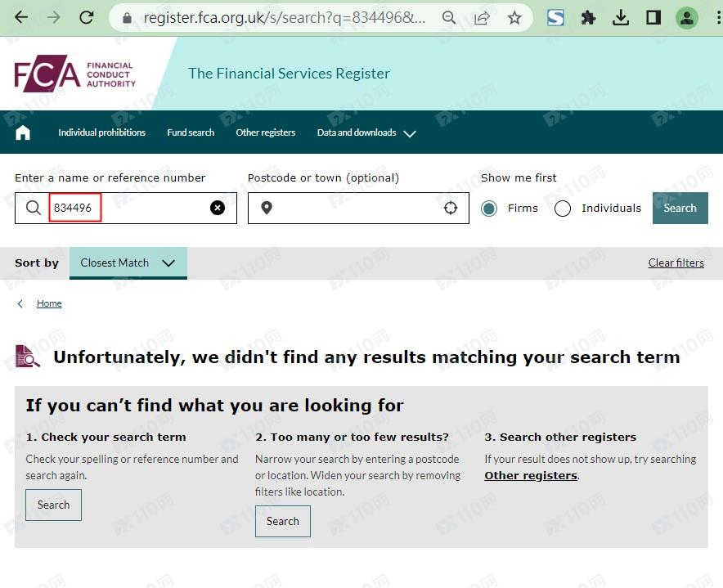Select the Individuals radio button

coord(563,209)
